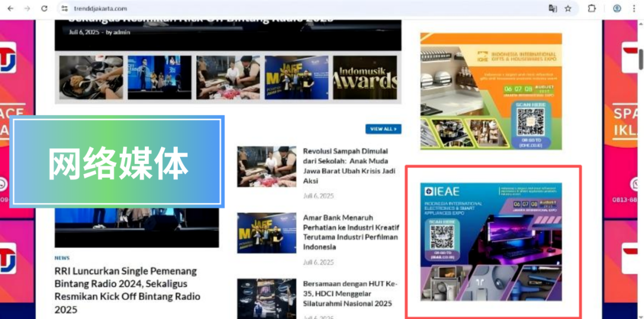Open Bersamaan dengan HUT Ke-35 HDCI article
This screenshot has width=644, height=319.
click(x=351, y=293)
